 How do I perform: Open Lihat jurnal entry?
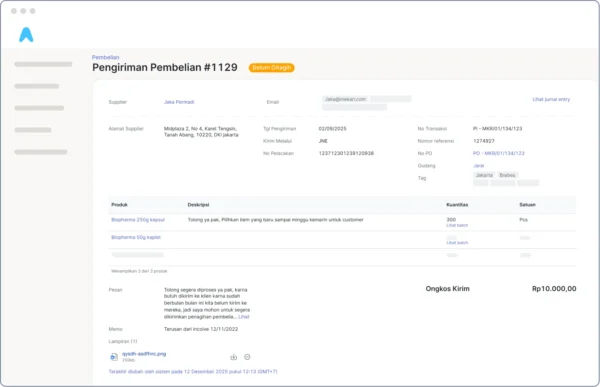click(x=551, y=99)
